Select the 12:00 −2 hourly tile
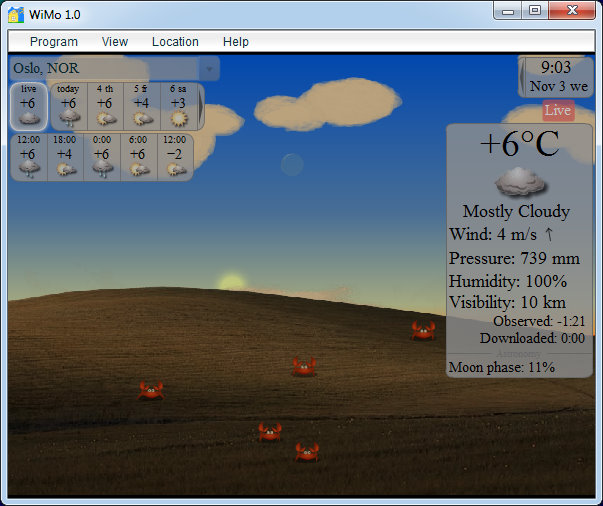This screenshot has width=603, height=506. pos(175,157)
